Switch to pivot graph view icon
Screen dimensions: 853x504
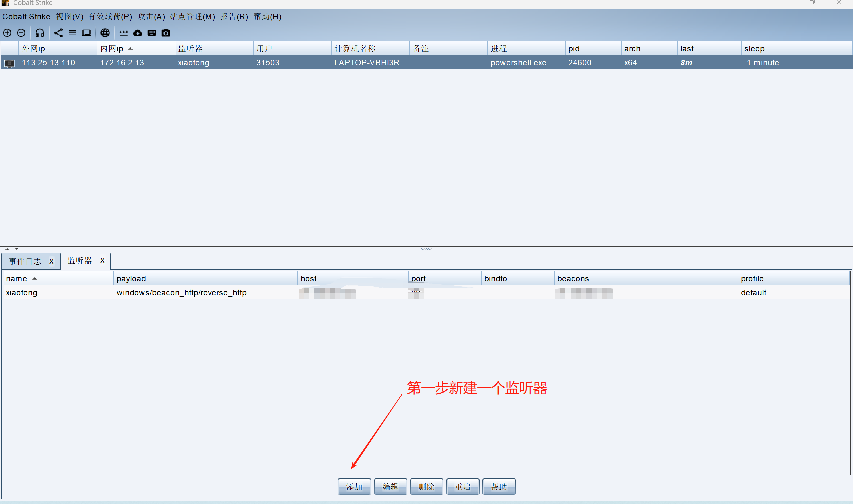[x=58, y=33]
